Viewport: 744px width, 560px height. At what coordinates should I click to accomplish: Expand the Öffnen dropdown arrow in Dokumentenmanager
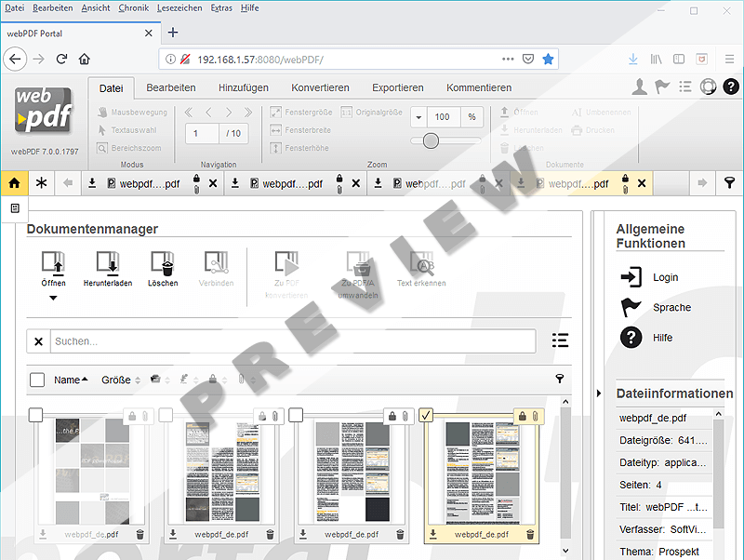(x=53, y=296)
